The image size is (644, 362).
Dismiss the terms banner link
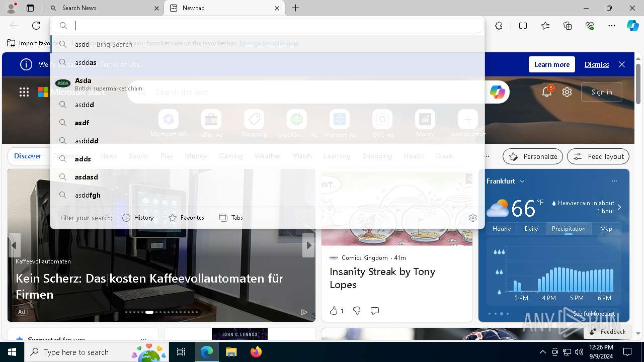point(597,64)
